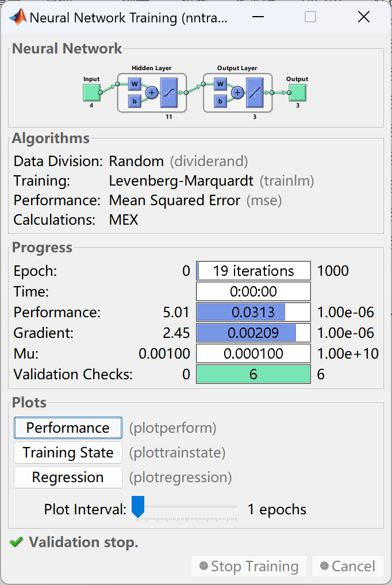Click the 'Validation stop.' status text
This screenshot has width=392, height=585.
coord(83,542)
